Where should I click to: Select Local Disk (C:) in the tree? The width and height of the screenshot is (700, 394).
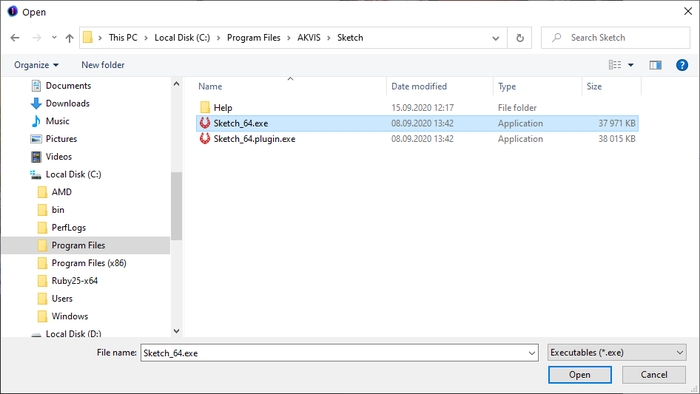point(73,174)
